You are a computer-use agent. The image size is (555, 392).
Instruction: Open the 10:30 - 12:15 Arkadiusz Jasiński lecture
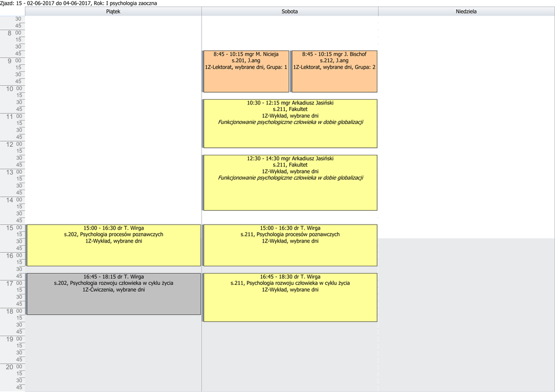(x=290, y=123)
